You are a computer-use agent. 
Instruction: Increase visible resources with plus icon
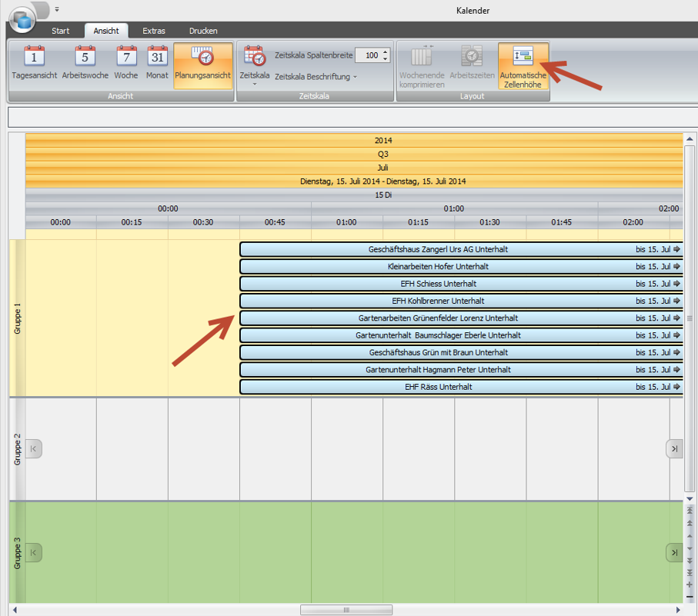point(690,584)
